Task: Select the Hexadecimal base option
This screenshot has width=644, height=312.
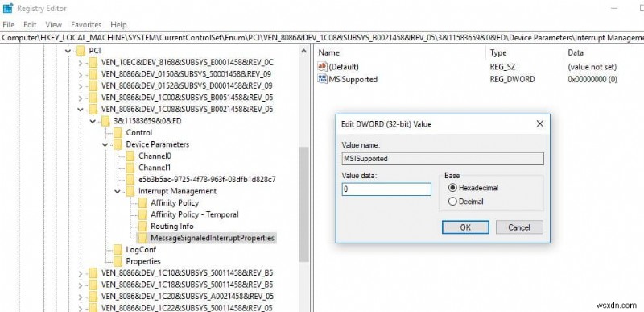Action: pos(452,188)
